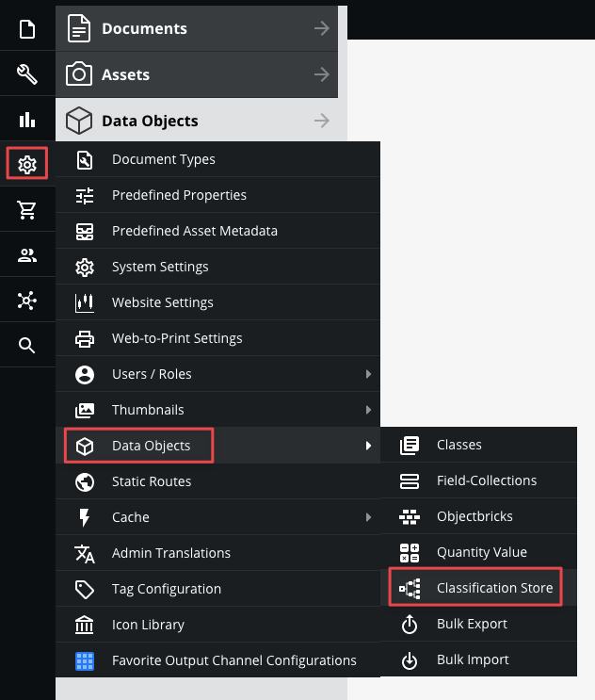Image resolution: width=595 pixels, height=700 pixels.
Task: Open the Search magnifier sidebar icon
Action: [27, 346]
